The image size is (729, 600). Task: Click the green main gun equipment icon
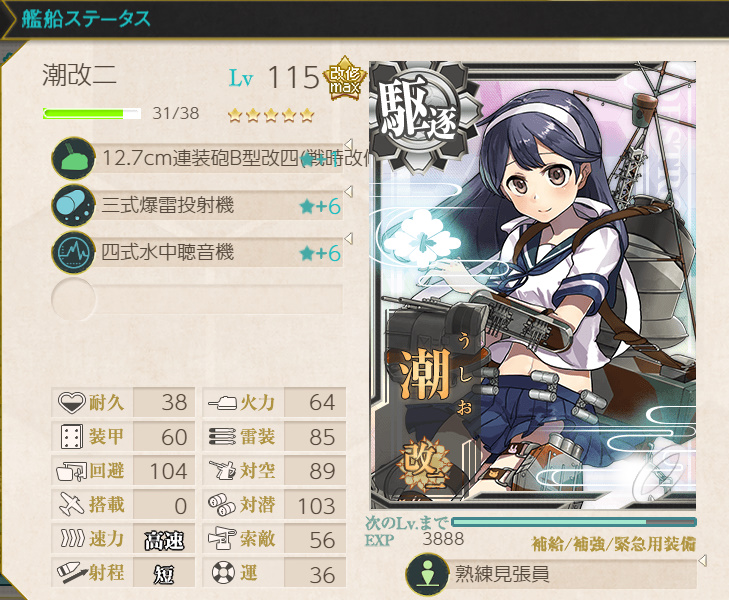(x=73, y=158)
